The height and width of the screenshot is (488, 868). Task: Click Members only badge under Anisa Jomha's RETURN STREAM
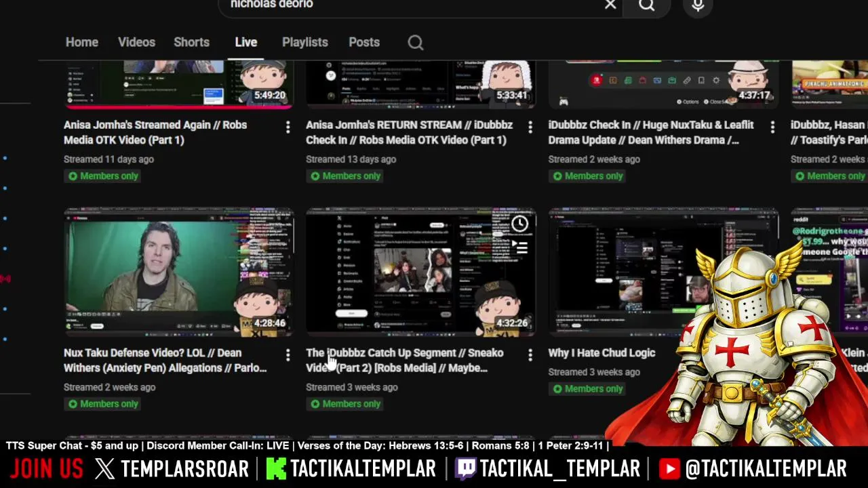344,176
